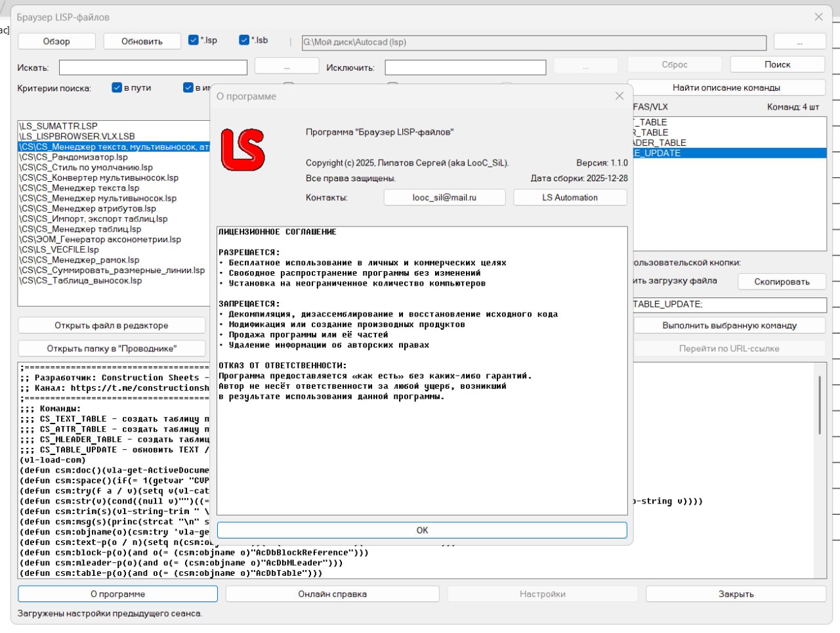Open Онлайн справка

pyautogui.click(x=332, y=594)
